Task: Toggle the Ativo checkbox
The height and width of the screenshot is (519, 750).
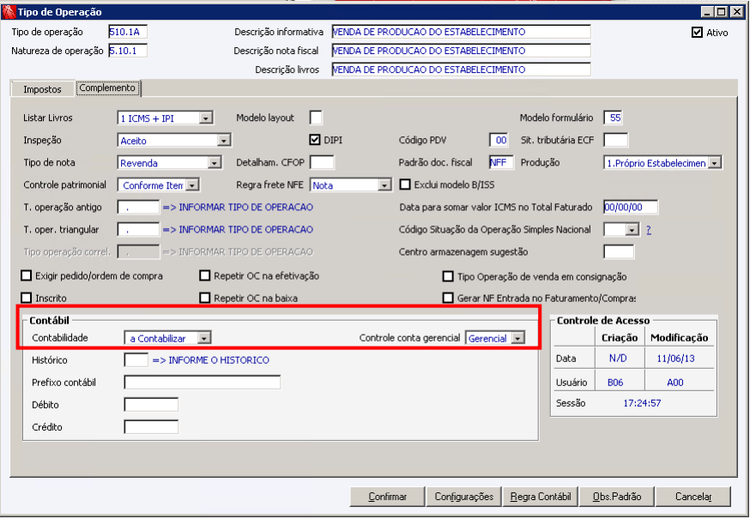Action: [697, 33]
